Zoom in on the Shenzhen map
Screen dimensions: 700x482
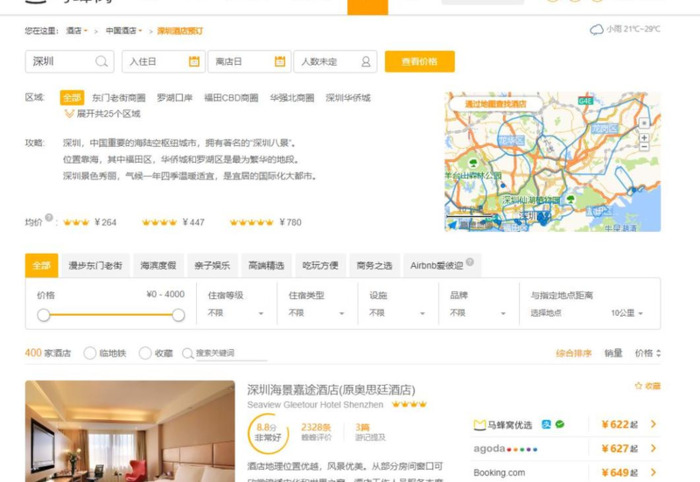pyautogui.click(x=644, y=137)
